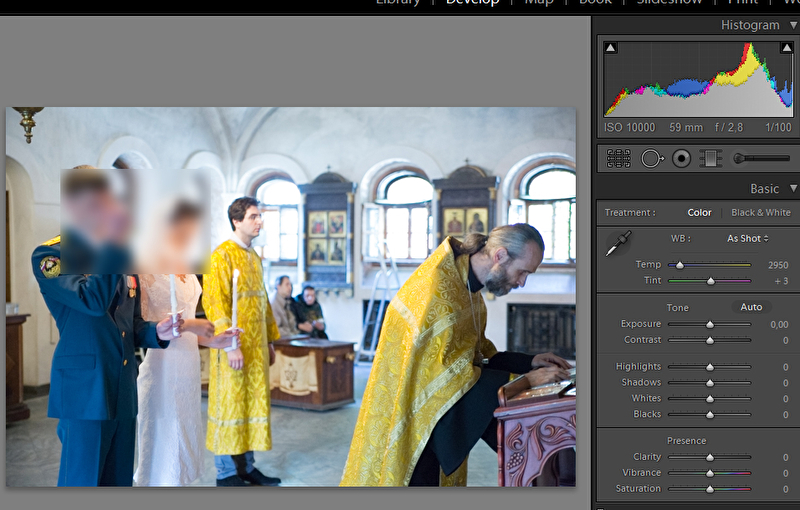Click the Auto tone button
This screenshot has height=510, width=800.
[x=751, y=307]
